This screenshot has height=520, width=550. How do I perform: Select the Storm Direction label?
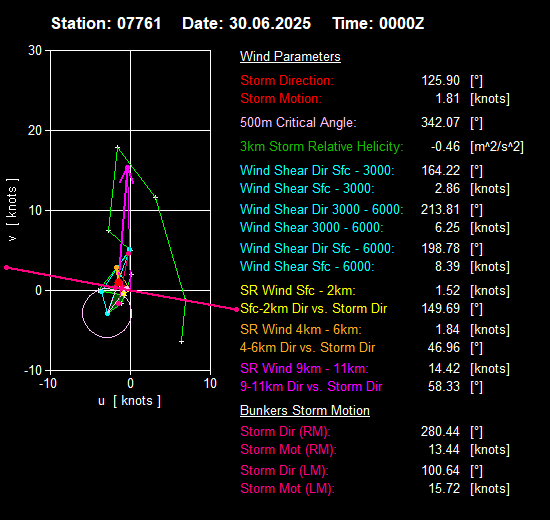(x=287, y=80)
